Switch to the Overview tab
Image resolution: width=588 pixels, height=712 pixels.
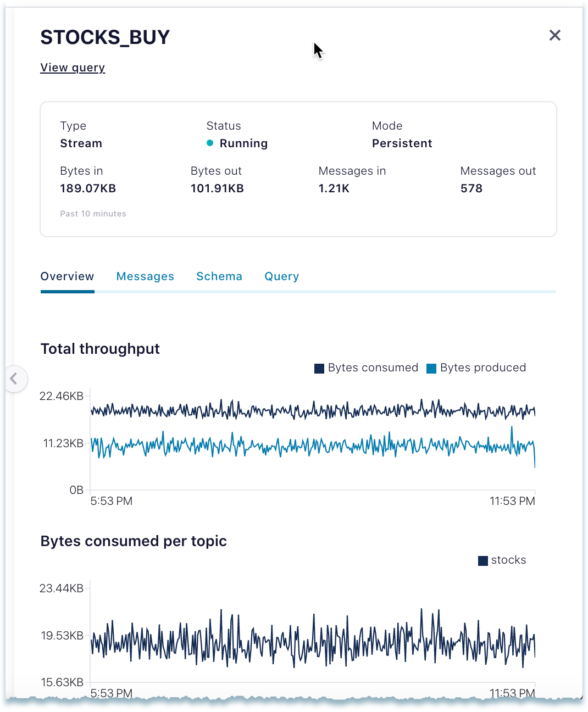coord(67,276)
